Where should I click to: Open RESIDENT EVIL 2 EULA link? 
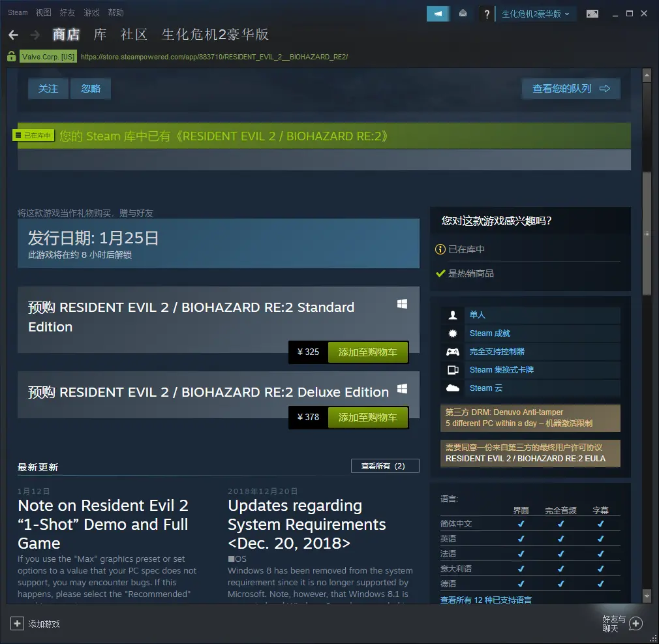coord(525,459)
